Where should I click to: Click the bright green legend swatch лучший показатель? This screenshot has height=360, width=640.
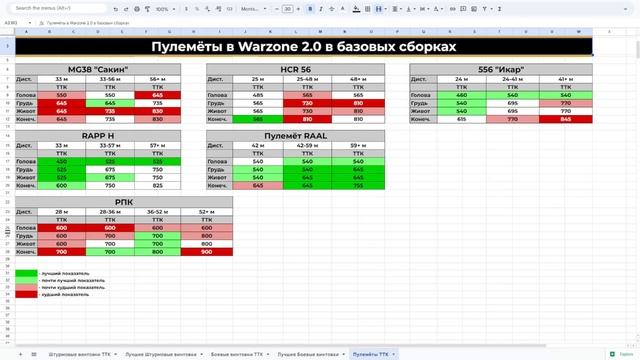(26, 273)
